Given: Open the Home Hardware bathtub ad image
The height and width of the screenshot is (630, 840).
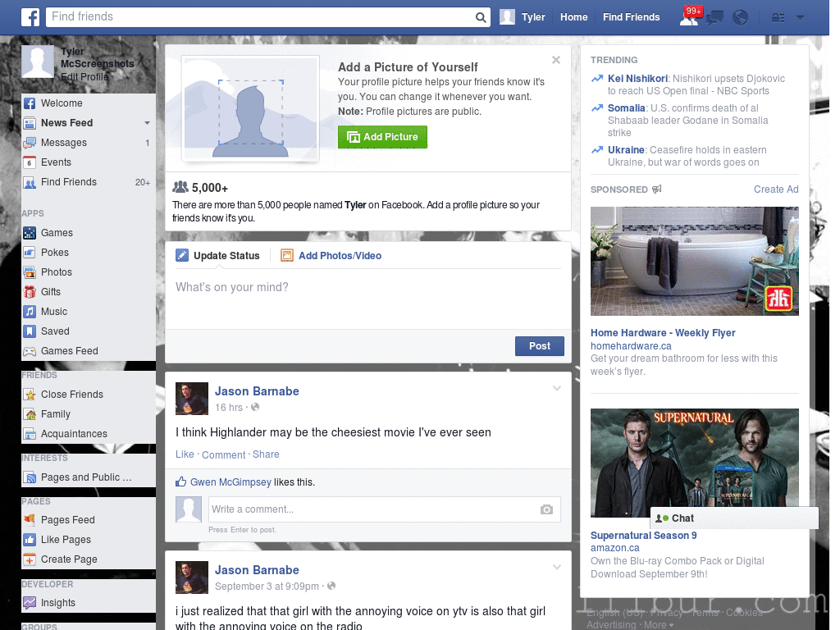Looking at the screenshot, I should (x=694, y=262).
